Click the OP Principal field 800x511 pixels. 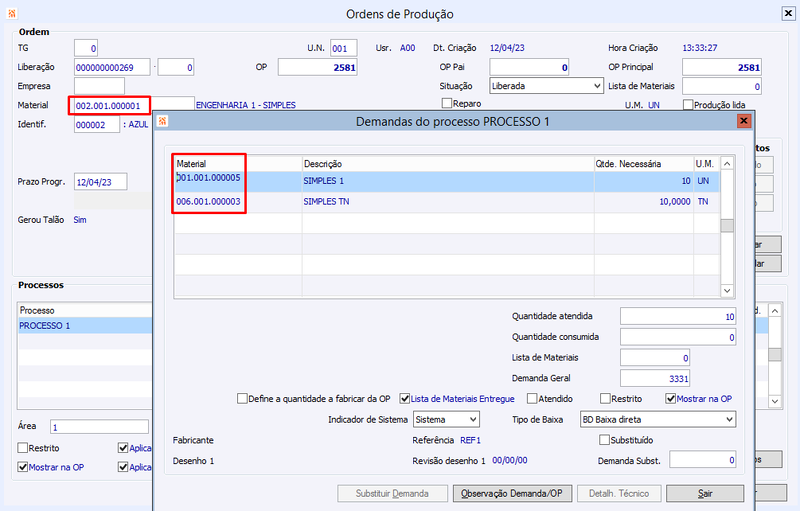pyautogui.click(x=722, y=67)
